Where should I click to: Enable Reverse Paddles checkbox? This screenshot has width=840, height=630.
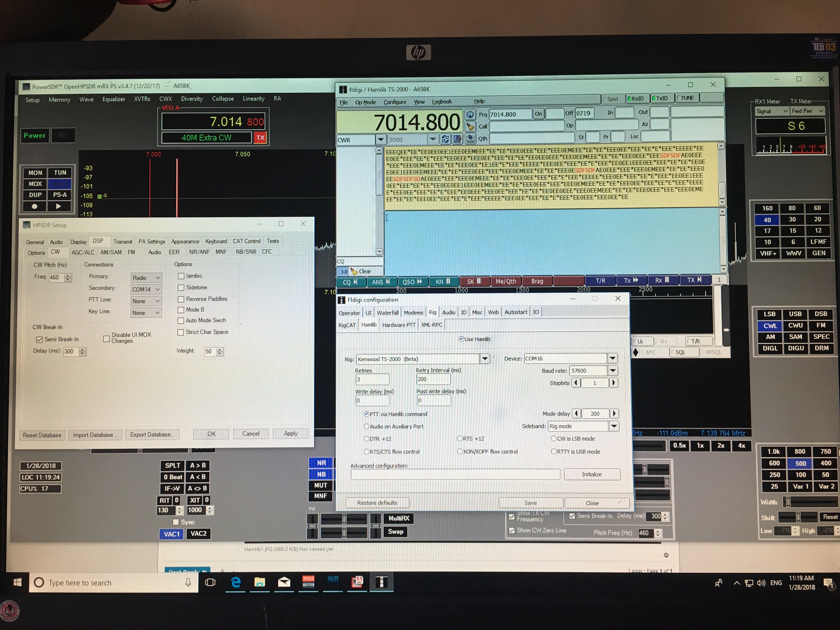coord(181,299)
